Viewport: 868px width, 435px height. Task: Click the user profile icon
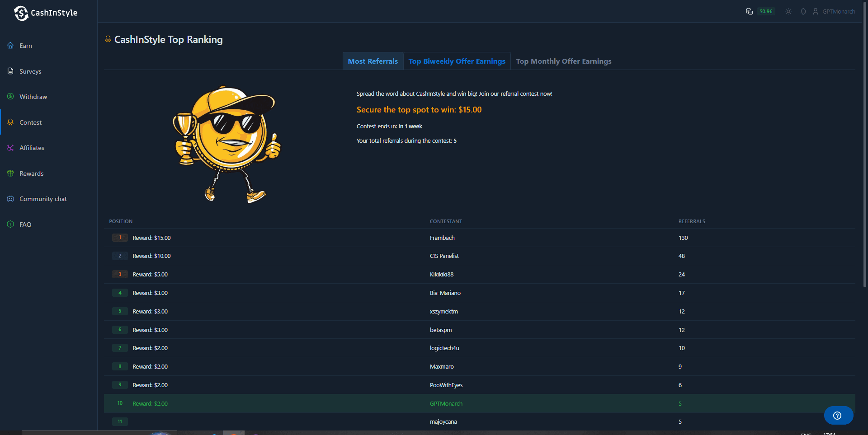(816, 11)
